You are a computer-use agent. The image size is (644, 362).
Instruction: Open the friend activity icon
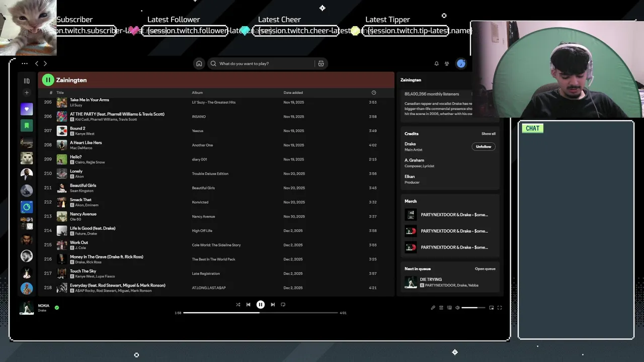pyautogui.click(x=447, y=63)
